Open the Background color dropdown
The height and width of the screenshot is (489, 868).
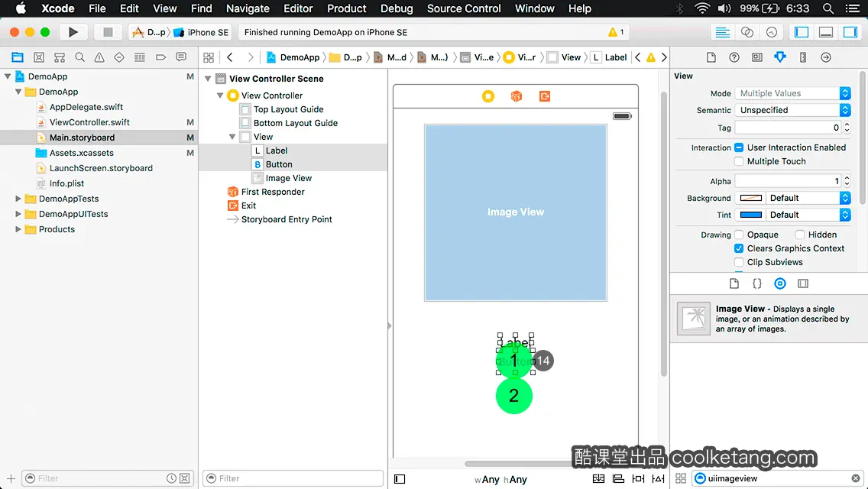click(x=808, y=198)
